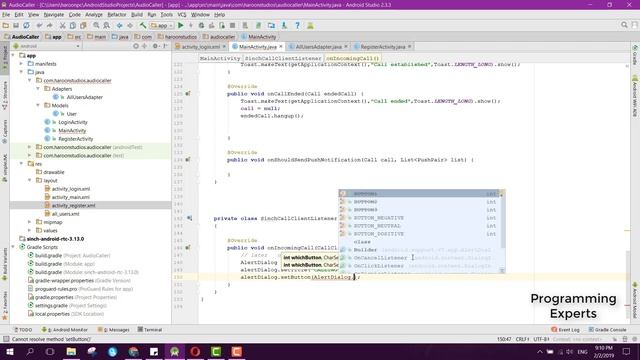Open the Navigate menu
This screenshot has height=360, width=640.
coord(54,15)
